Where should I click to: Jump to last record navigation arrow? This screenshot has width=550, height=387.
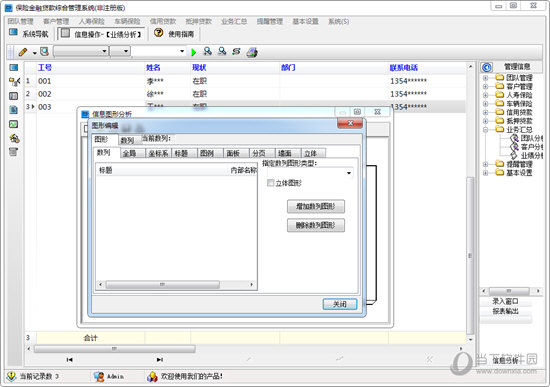click(x=160, y=359)
